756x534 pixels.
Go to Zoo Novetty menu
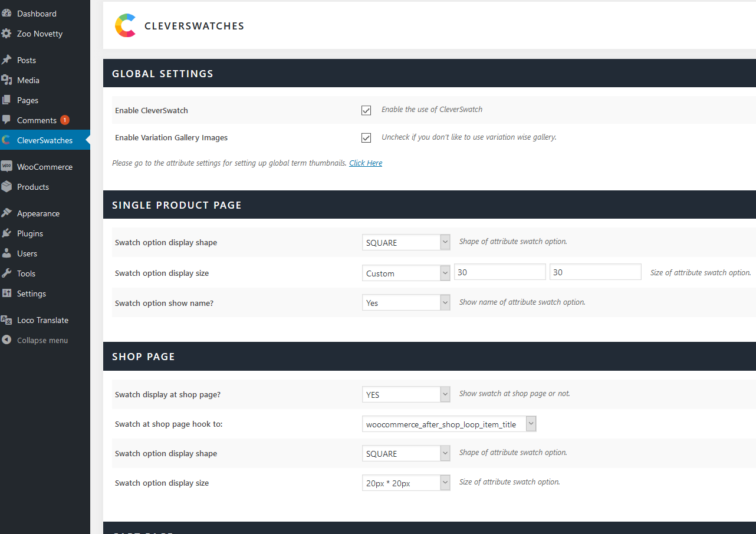[x=40, y=34]
